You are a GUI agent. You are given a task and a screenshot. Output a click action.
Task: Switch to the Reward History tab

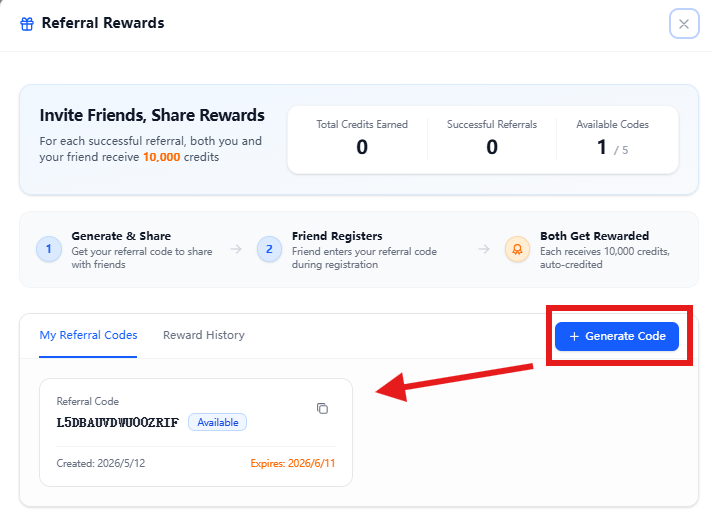pyautogui.click(x=204, y=335)
